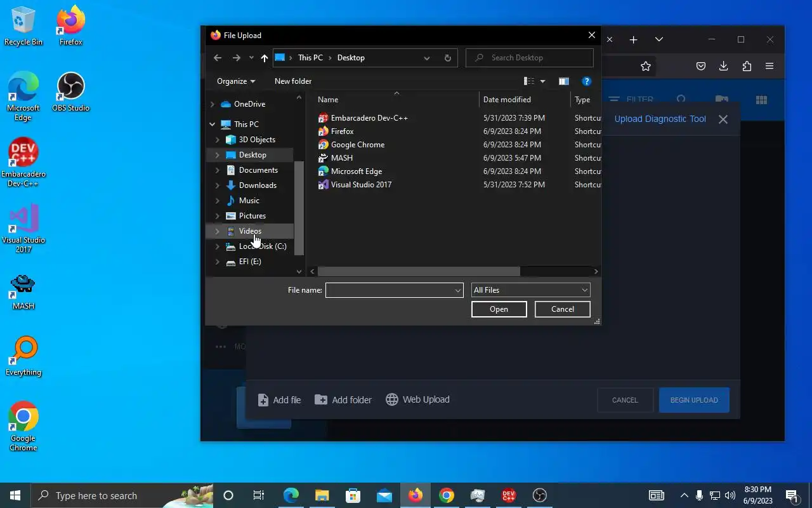Open Firefox extensions puzzle icon

747,66
